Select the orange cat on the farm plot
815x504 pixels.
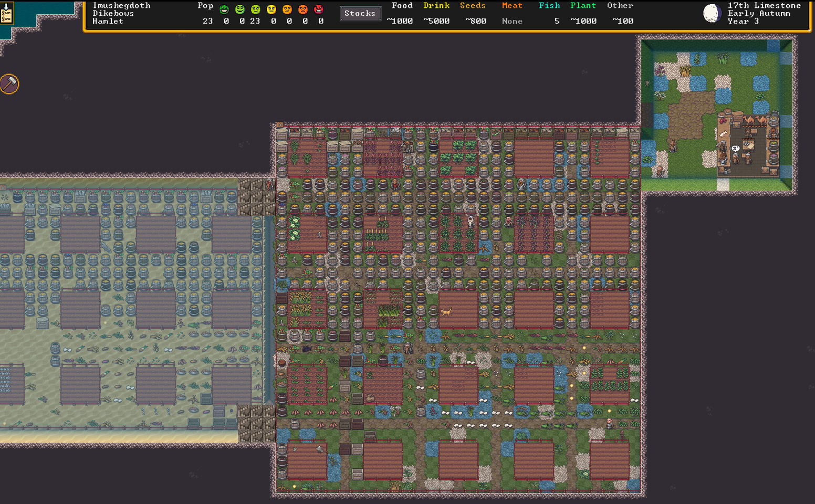[x=446, y=313]
